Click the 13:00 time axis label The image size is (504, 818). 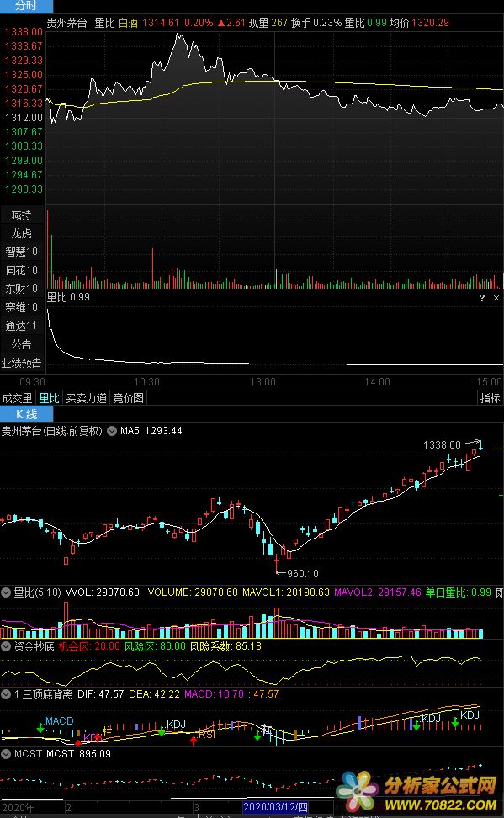tap(263, 382)
